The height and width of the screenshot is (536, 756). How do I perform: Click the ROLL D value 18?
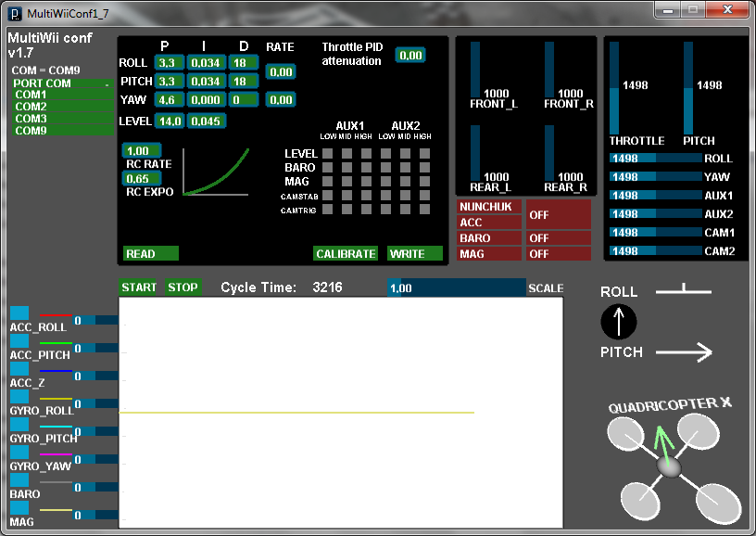pos(244,63)
